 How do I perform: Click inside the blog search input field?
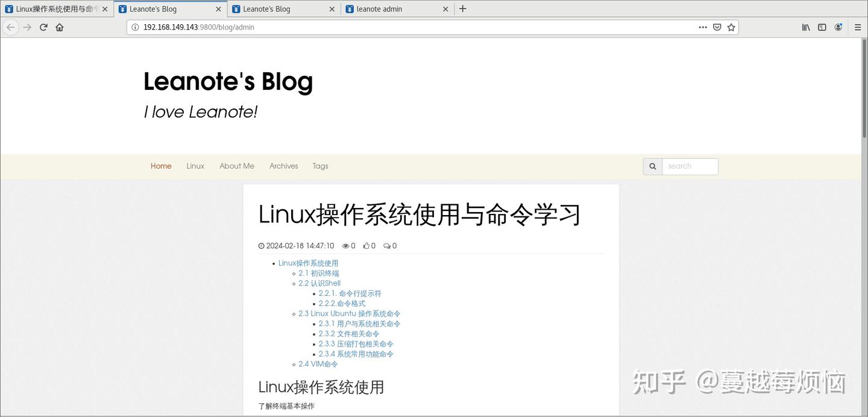[x=690, y=166]
